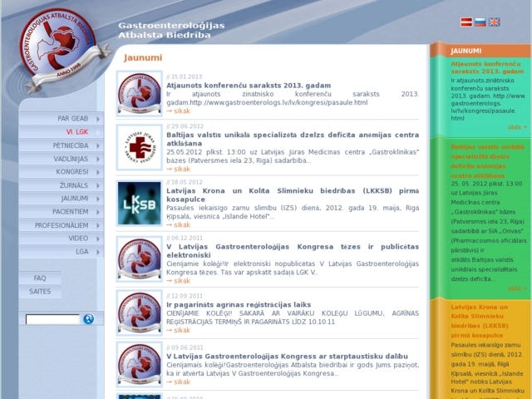Open teal sidebar title Atjaunots konferenču saraksts
Screen dimensions: 532x399
coord(487,67)
